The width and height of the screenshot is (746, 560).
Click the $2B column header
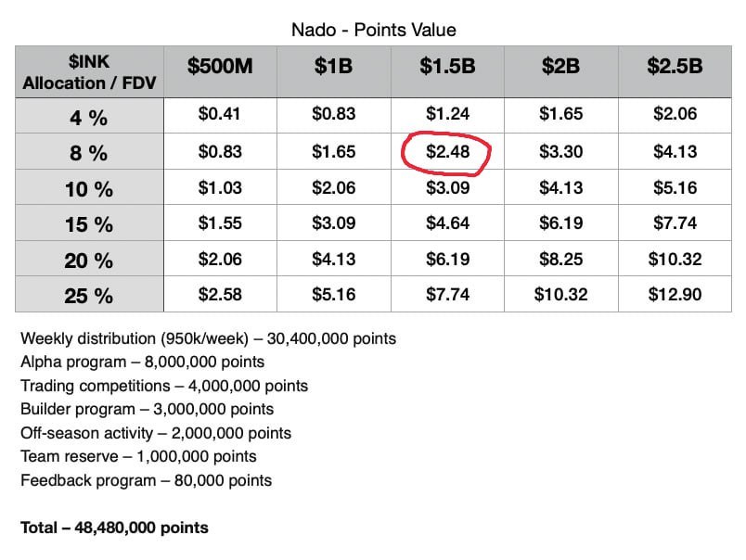click(561, 66)
